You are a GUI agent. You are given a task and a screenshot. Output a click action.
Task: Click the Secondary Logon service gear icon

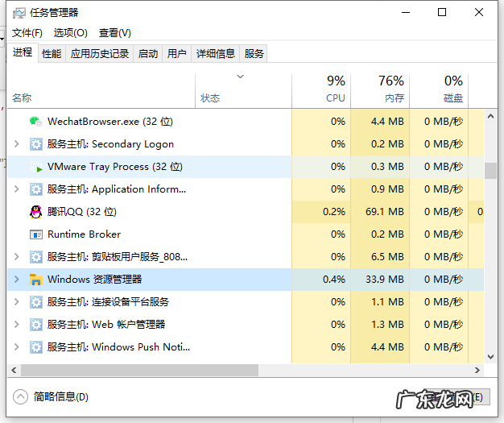tap(36, 144)
